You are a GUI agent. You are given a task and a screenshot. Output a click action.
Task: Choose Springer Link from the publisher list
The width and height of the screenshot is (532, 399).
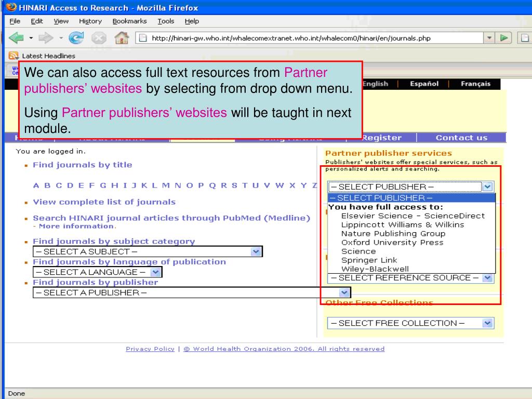369,260
